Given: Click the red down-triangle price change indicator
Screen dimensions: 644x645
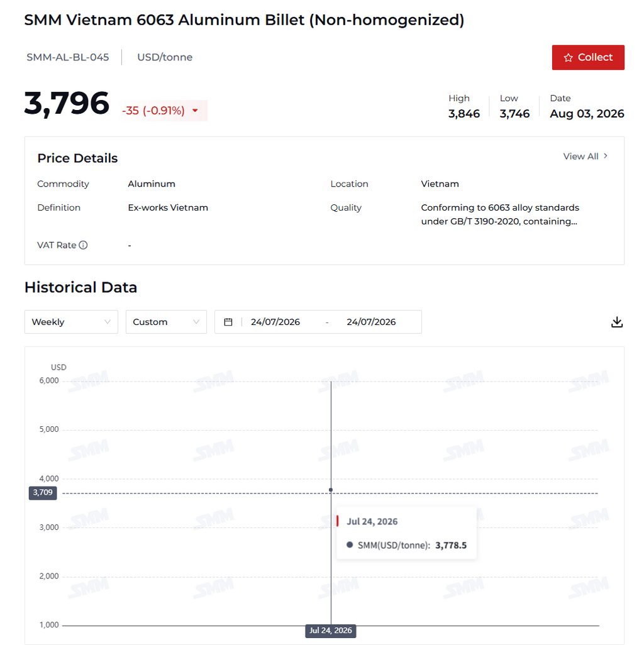Looking at the screenshot, I should pos(195,110).
